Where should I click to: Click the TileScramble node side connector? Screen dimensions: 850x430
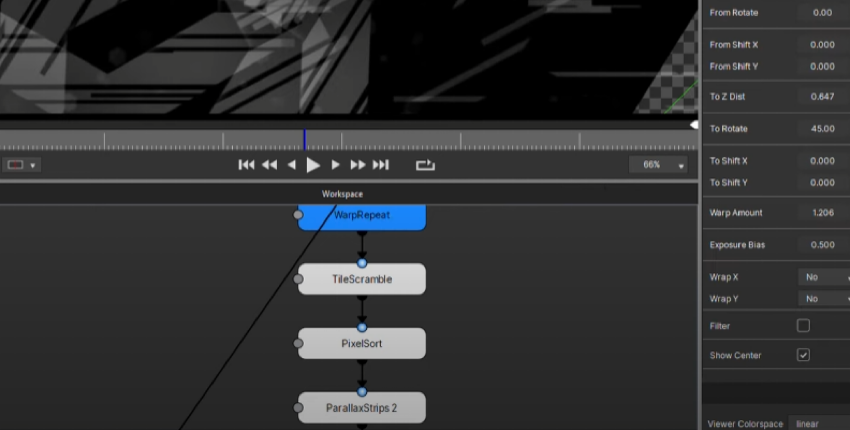(298, 279)
